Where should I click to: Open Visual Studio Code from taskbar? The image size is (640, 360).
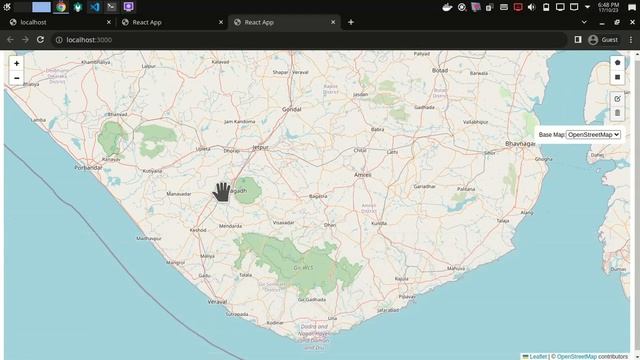95,7
